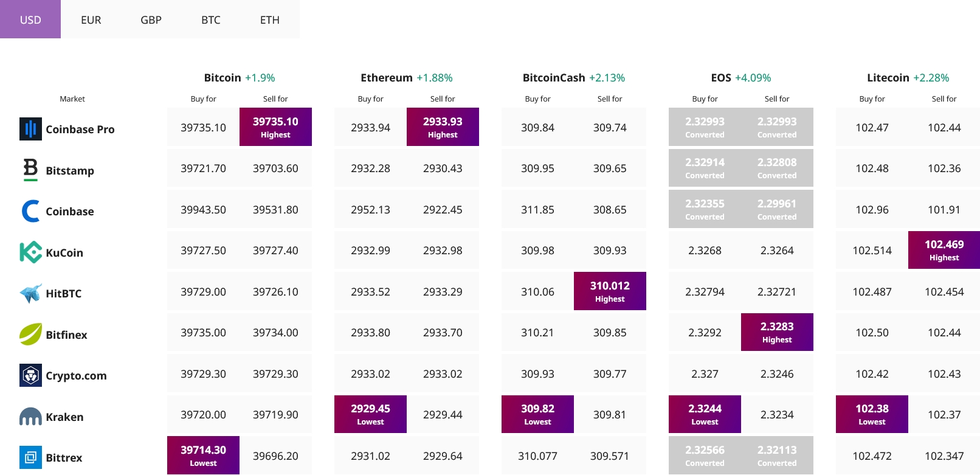The width and height of the screenshot is (980, 475).
Task: Click HitBTC EOS buy price 2.32794
Action: pos(705,291)
